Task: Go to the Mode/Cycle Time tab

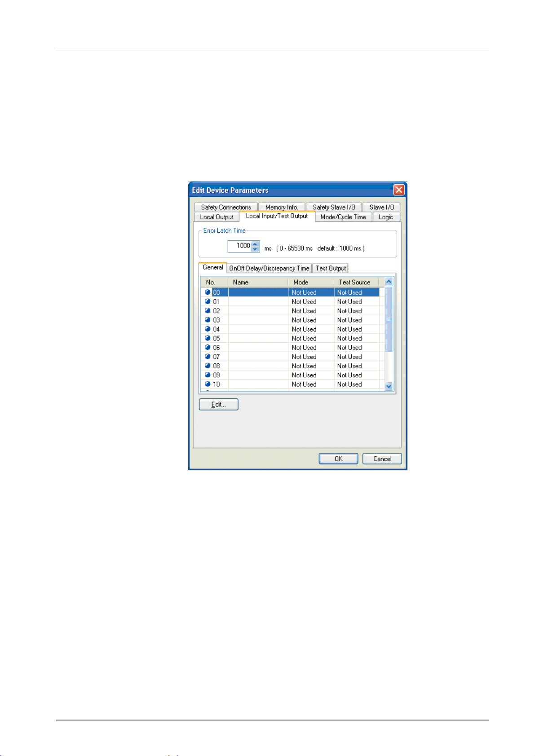Action: [x=343, y=217]
